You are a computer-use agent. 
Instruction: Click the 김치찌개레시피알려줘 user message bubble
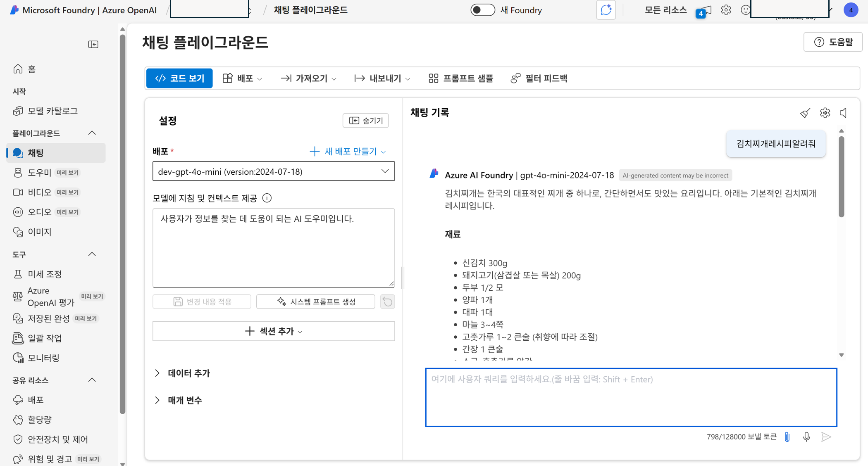pos(776,144)
